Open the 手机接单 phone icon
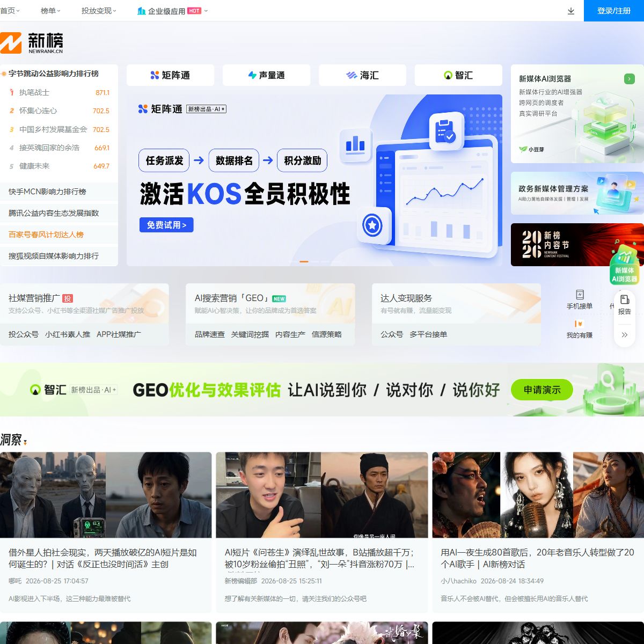 coord(580,295)
